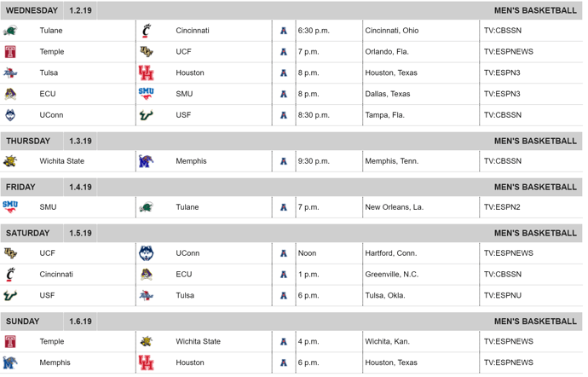Viewport: 588px width, 377px height.
Task: Click Men's Basketball label in Friday header
Action: [535, 187]
